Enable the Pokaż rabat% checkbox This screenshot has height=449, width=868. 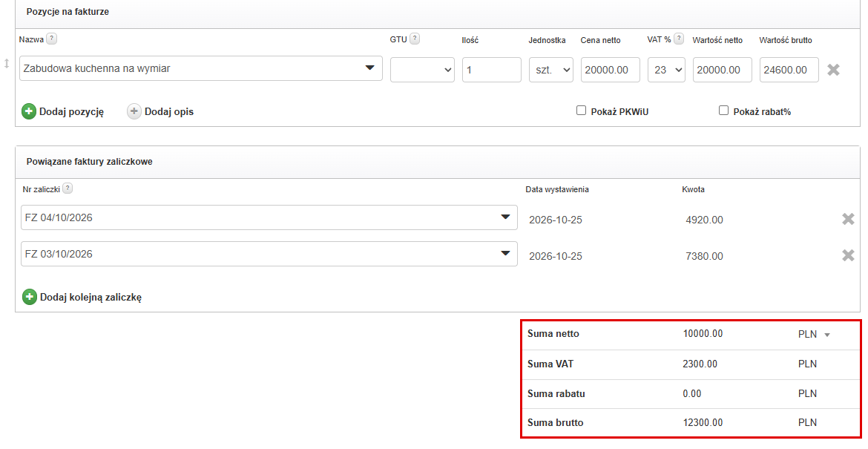[x=723, y=111]
